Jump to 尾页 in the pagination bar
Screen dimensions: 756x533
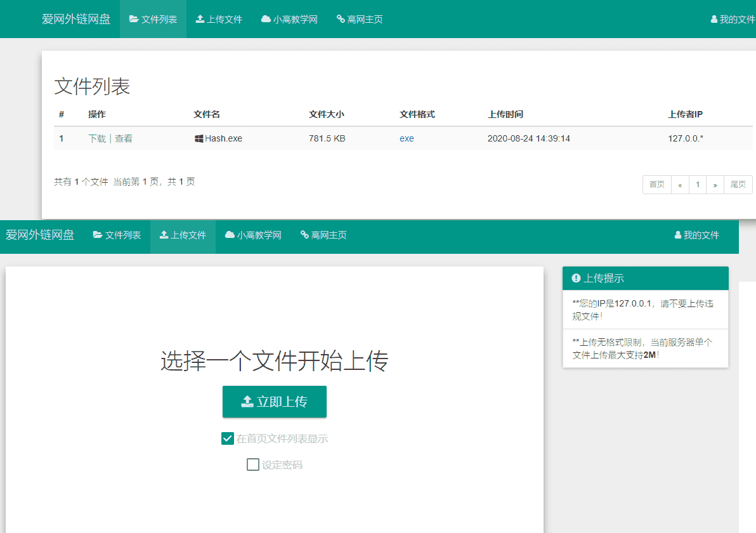pyautogui.click(x=738, y=184)
